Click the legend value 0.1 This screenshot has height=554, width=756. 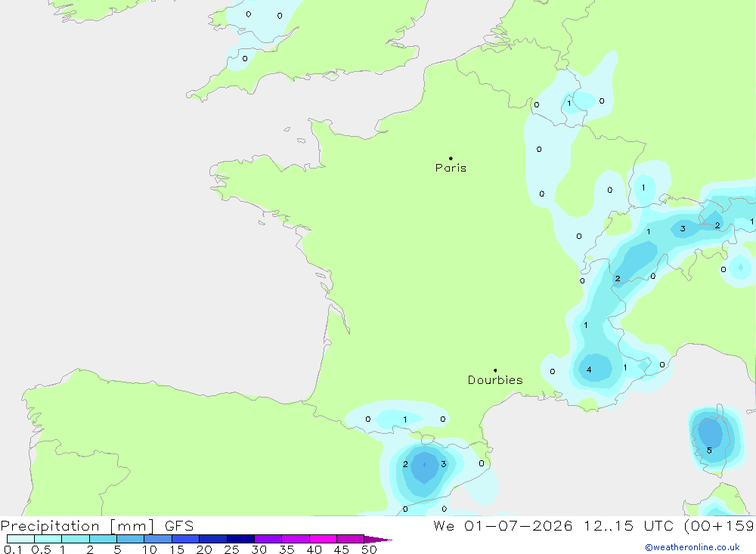tap(13, 549)
